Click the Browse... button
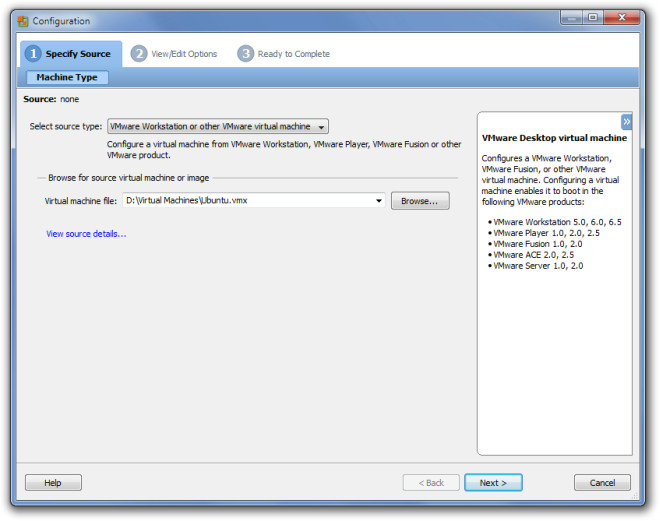Image resolution: width=660 pixels, height=521 pixels. (420, 201)
